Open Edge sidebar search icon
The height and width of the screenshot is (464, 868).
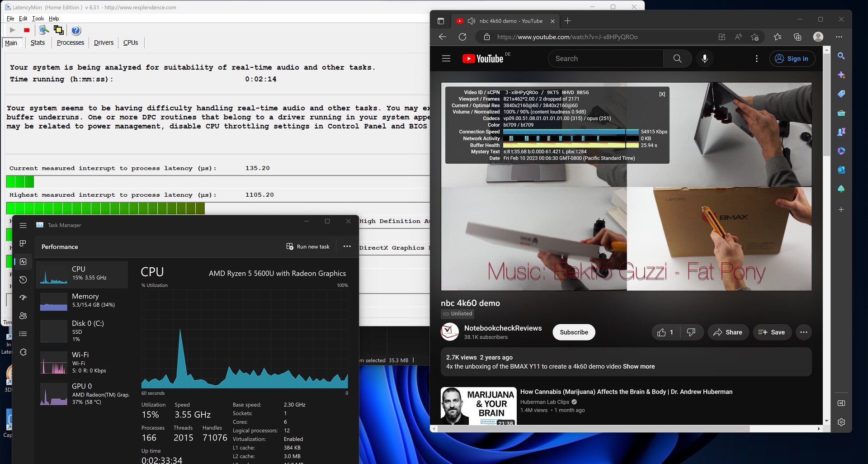[x=841, y=56]
